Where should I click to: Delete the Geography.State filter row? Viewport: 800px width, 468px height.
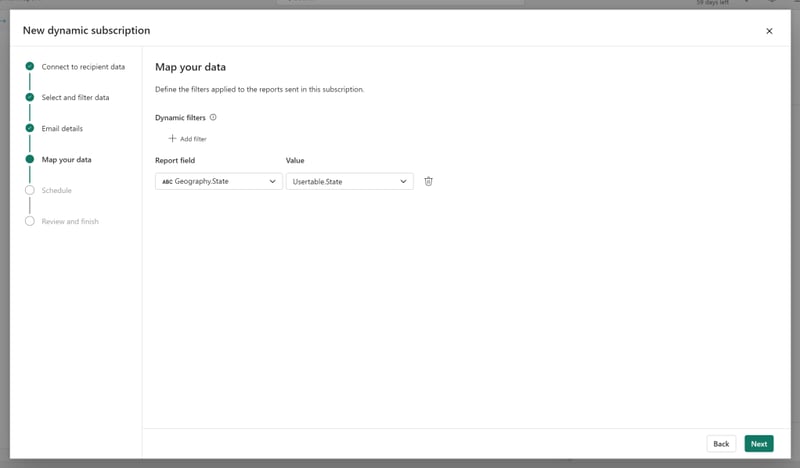coord(428,181)
